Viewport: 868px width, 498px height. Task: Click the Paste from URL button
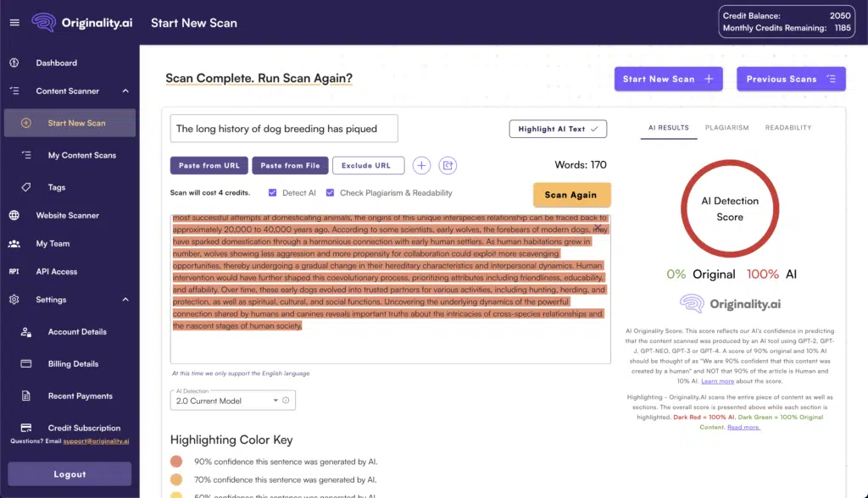click(209, 165)
